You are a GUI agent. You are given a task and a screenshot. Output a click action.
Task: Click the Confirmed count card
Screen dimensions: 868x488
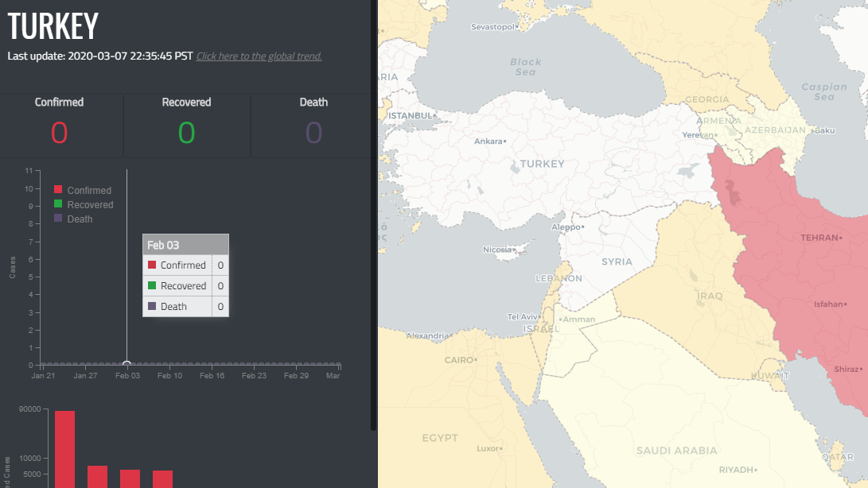click(x=60, y=125)
